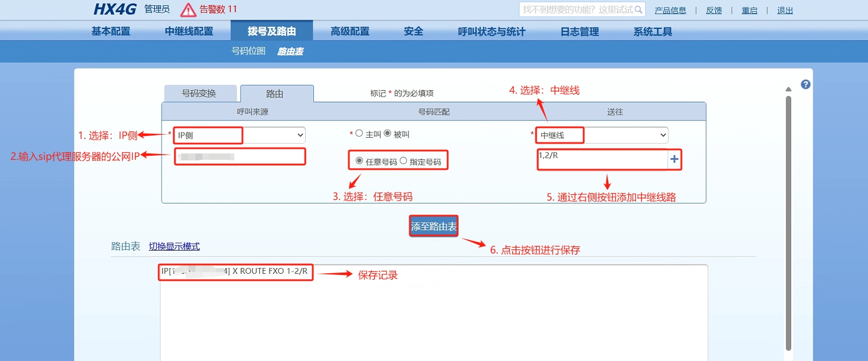Click the SIP proxy IP input field
This screenshot has height=361, width=868.
240,157
